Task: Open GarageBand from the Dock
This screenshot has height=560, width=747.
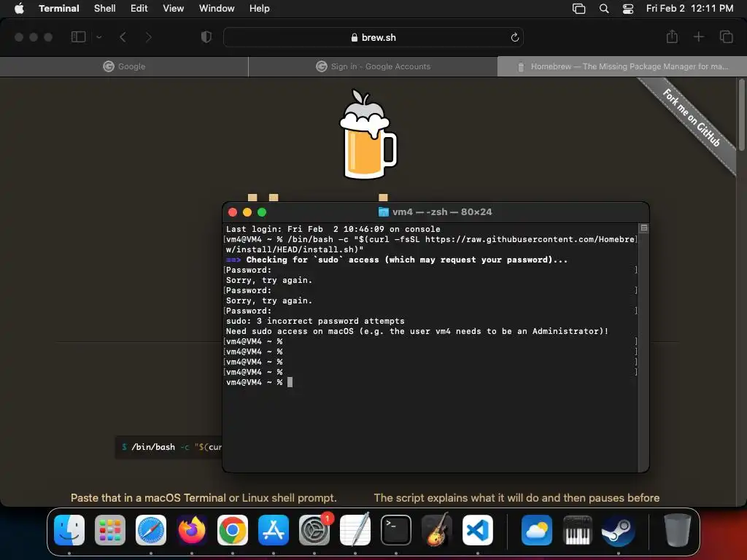Action: tap(437, 530)
